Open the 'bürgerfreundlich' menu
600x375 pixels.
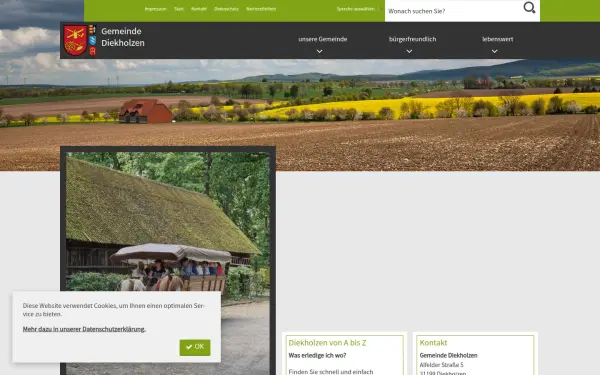tap(412, 39)
